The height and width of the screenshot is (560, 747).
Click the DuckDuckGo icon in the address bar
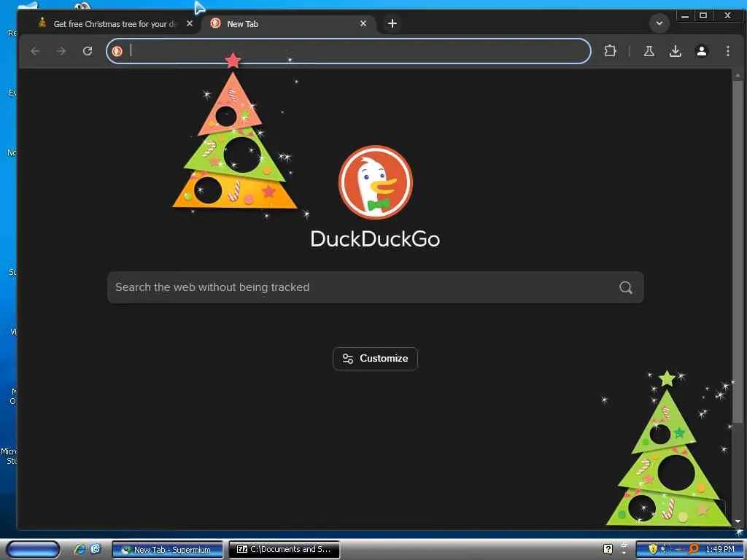(x=117, y=51)
